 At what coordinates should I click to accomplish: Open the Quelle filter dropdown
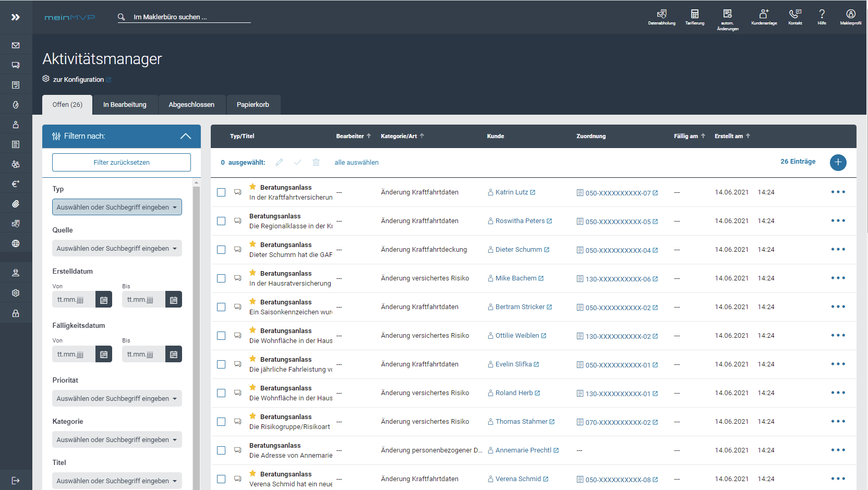coord(117,248)
